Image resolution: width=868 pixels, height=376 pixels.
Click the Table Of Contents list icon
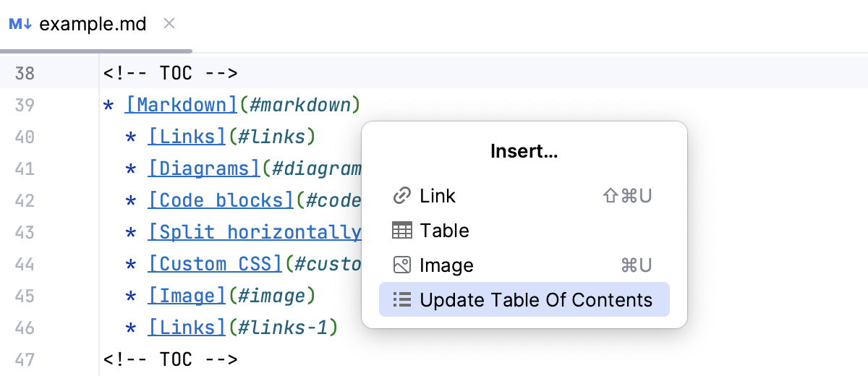[x=401, y=300]
